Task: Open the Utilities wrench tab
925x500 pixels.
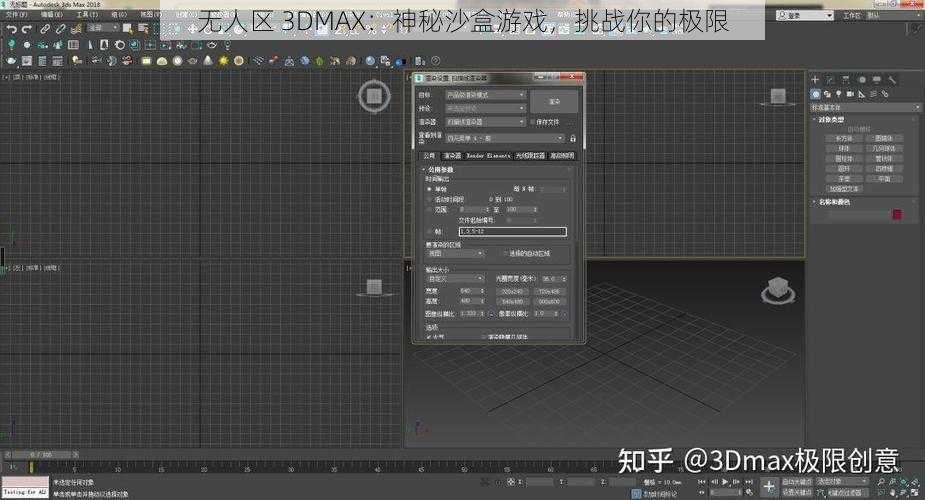Action: [893, 80]
